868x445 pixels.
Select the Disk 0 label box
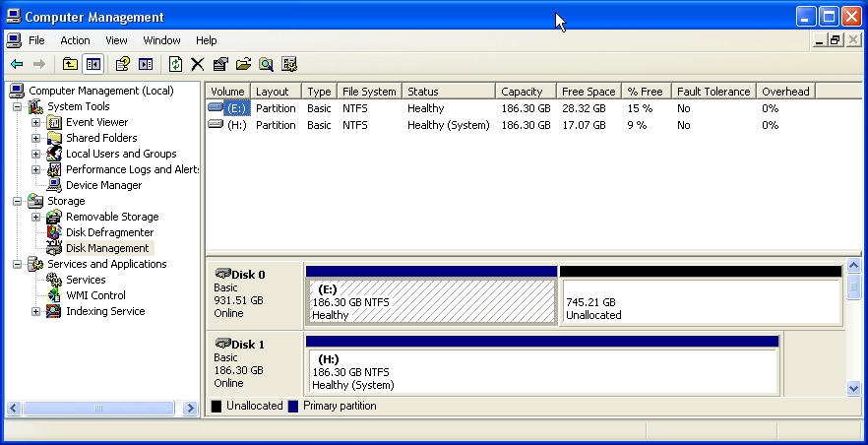[255, 295]
